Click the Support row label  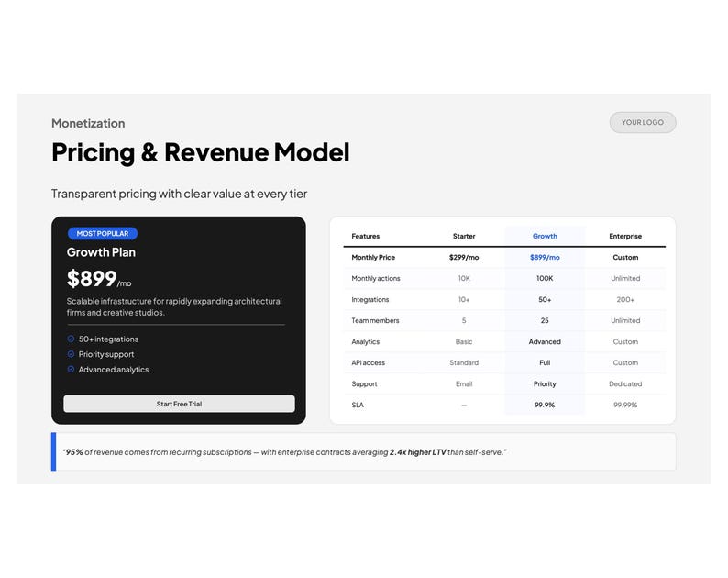(x=365, y=384)
